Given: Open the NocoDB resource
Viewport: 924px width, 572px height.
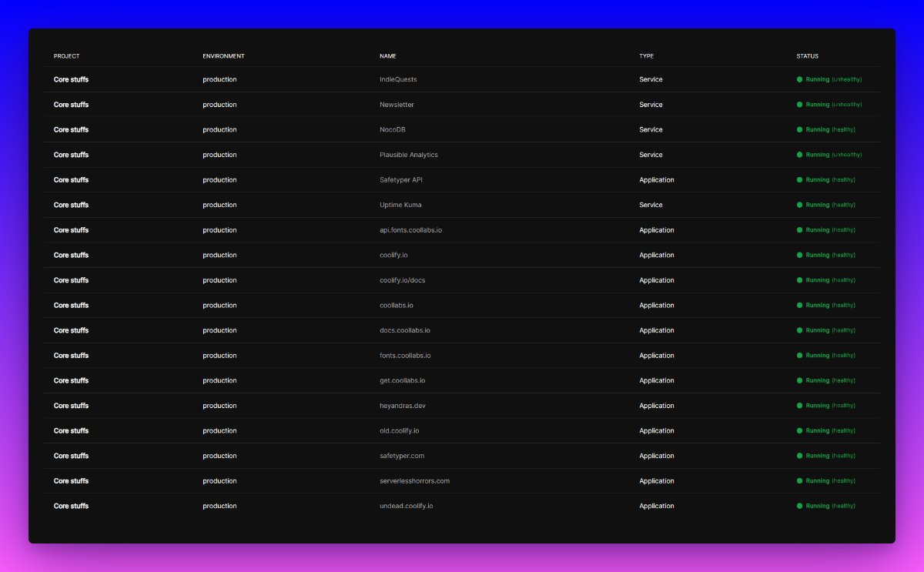Looking at the screenshot, I should point(392,129).
